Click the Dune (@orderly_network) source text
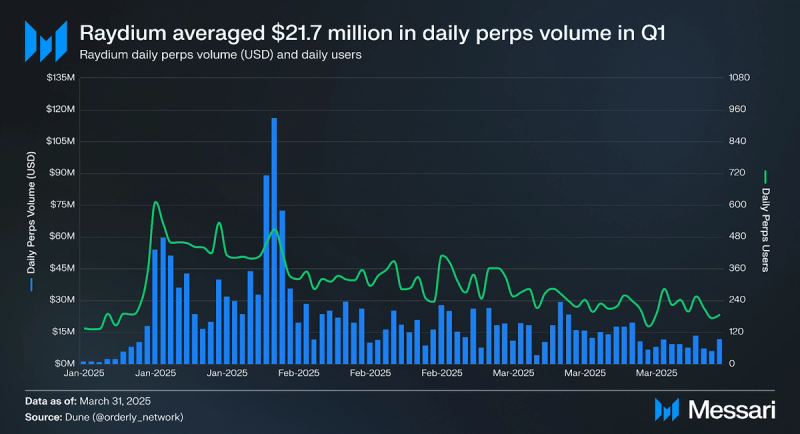The image size is (800, 434). pyautogui.click(x=124, y=417)
